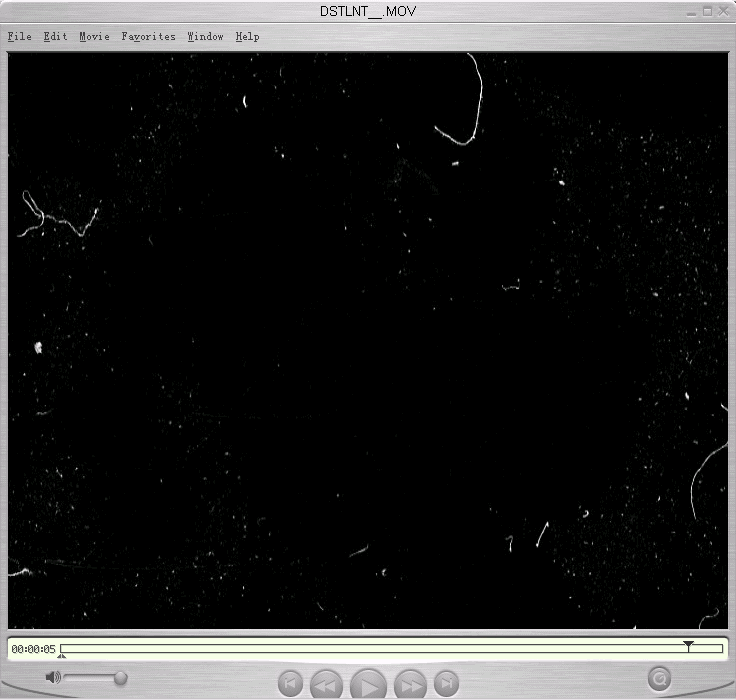
Task: Mute audio with the speaker icon
Action: click(x=53, y=677)
